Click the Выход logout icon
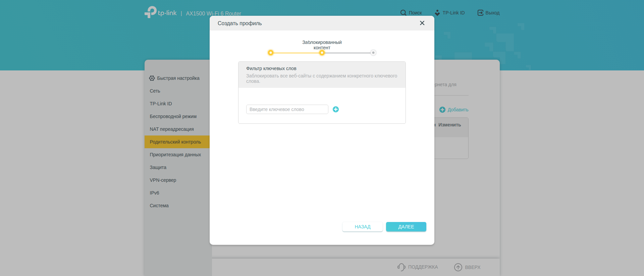The height and width of the screenshot is (276, 644). (x=480, y=13)
